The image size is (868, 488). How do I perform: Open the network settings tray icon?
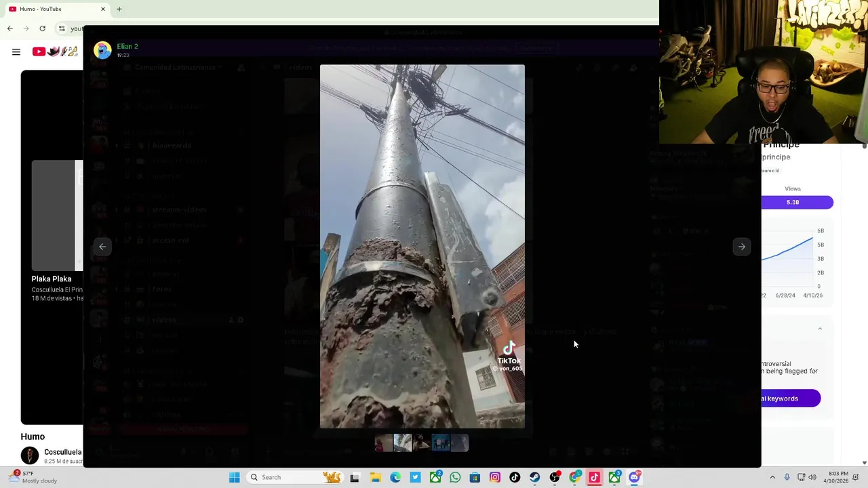[802, 477]
